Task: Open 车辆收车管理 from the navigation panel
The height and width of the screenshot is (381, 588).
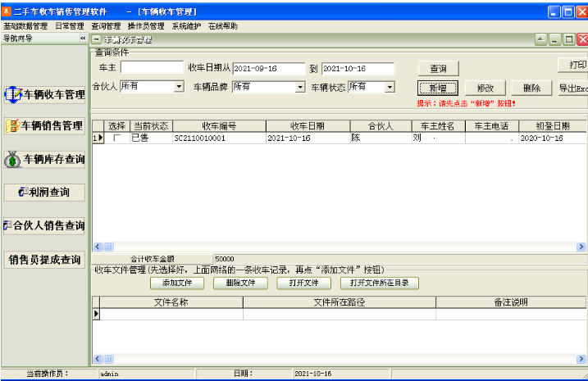Action: pyautogui.click(x=44, y=94)
